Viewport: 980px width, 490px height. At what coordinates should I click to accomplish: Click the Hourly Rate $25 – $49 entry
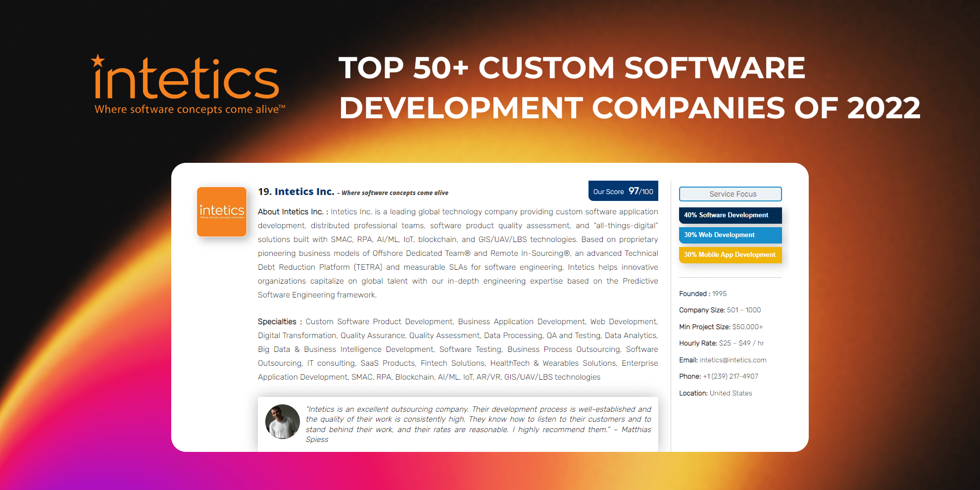tap(721, 343)
